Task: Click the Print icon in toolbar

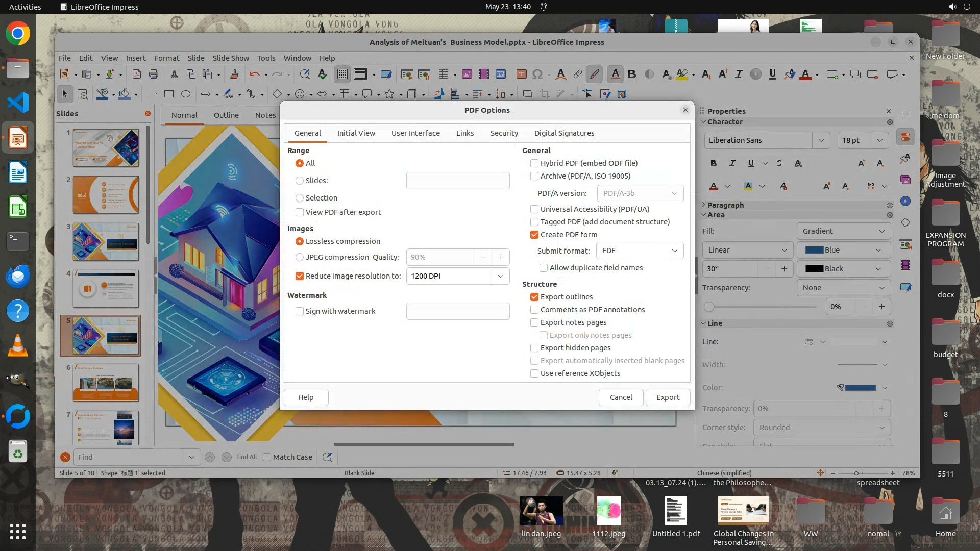Action: pos(154,74)
